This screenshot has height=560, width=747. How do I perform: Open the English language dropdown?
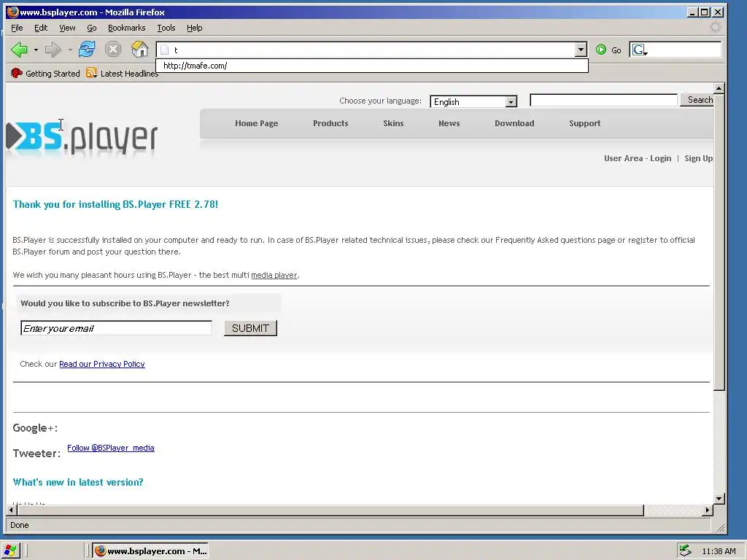coord(473,101)
